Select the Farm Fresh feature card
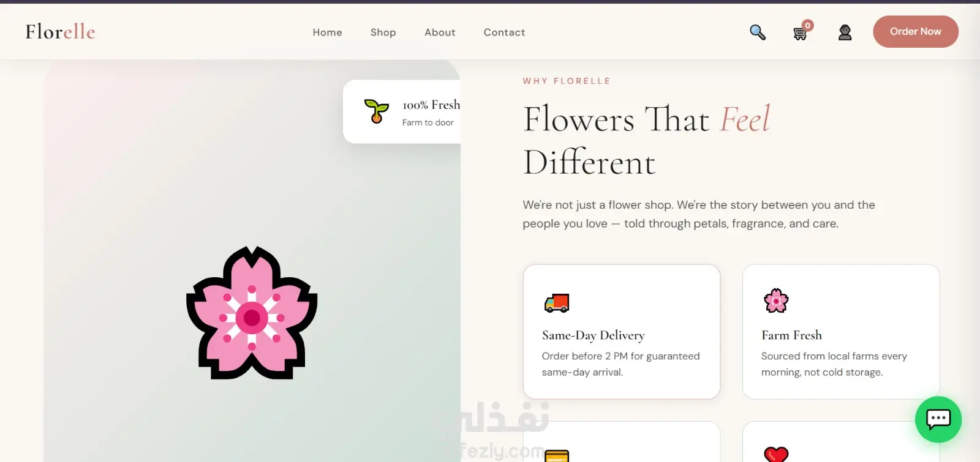Screen dimensions: 980x462 click(x=841, y=332)
